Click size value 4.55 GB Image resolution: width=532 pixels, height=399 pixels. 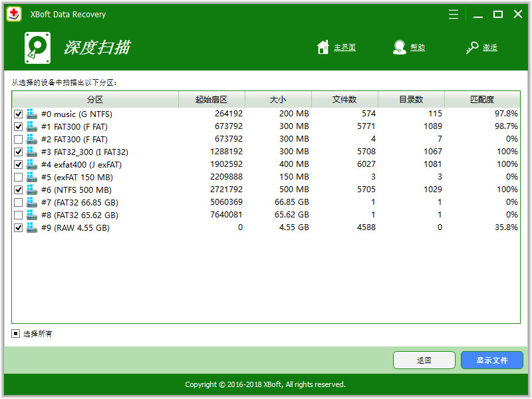(x=294, y=227)
